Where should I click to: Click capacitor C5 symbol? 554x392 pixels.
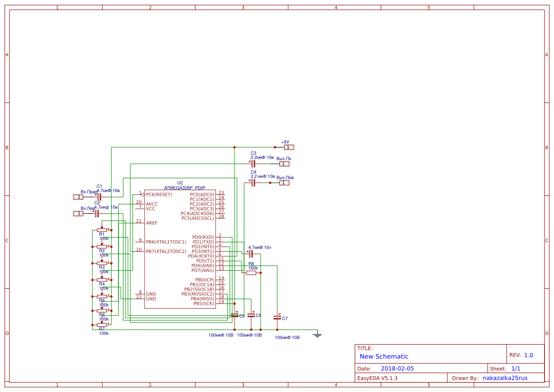pyautogui.click(x=235, y=315)
